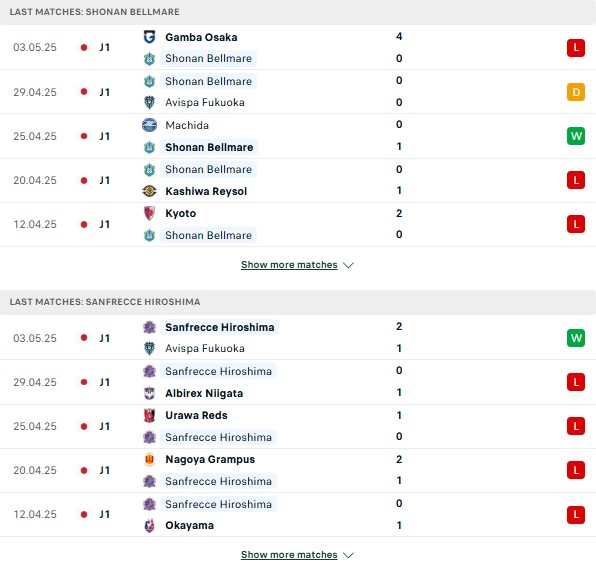Click the Kashiwa Reysol crest icon
This screenshot has height=570, width=596.
click(149, 191)
